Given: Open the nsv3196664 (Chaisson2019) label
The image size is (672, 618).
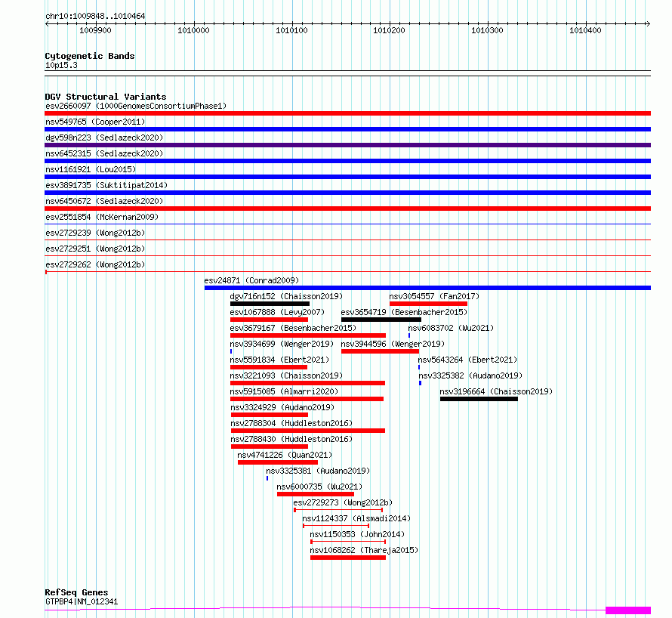Looking at the screenshot, I should click(496, 391).
